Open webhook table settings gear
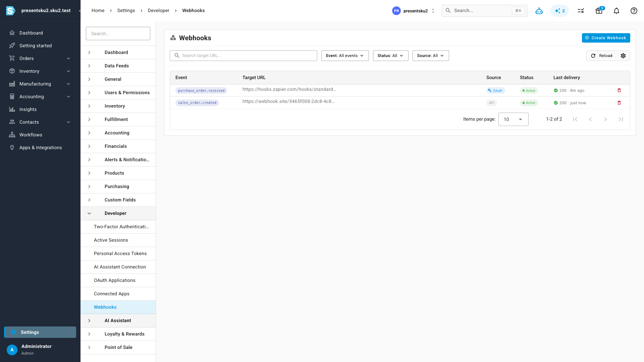644x362 pixels. pos(623,56)
